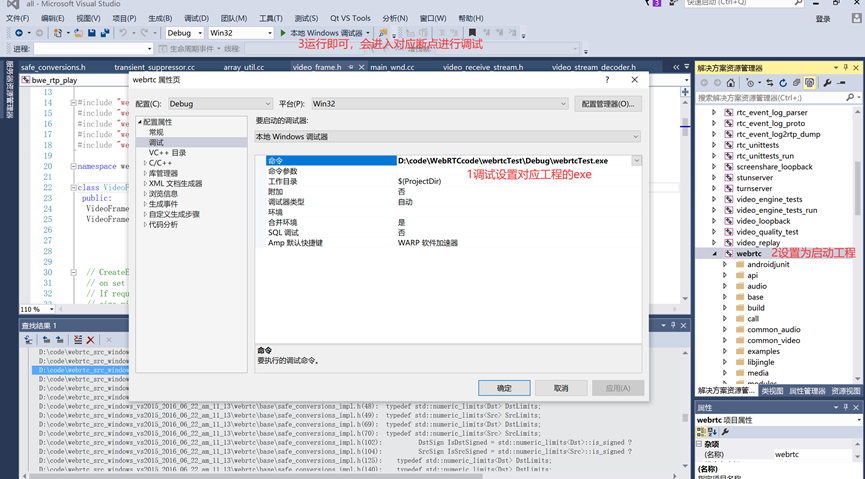Switch to the safe_conversions.h tab
865x479 pixels.
point(53,67)
